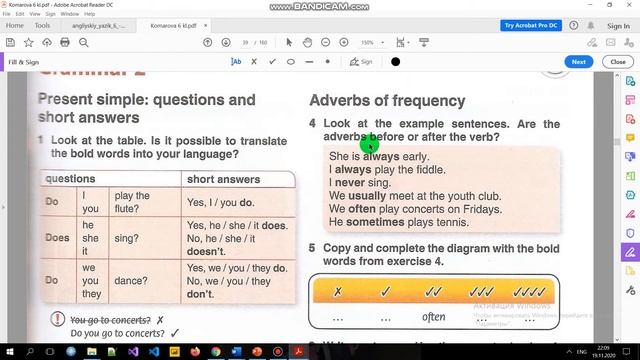Open the File menu
This screenshot has width=640, height=360.
[7, 14]
